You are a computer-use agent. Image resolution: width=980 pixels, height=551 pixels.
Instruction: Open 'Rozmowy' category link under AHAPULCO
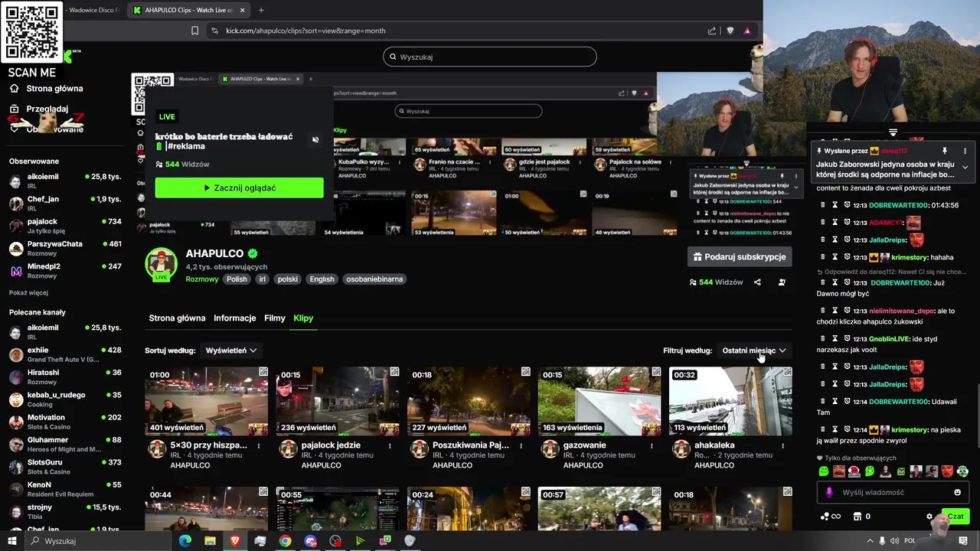click(202, 279)
